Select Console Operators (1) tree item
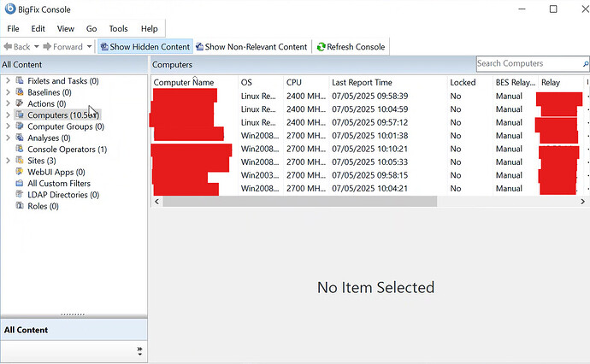This screenshot has height=364, width=590. tap(67, 150)
